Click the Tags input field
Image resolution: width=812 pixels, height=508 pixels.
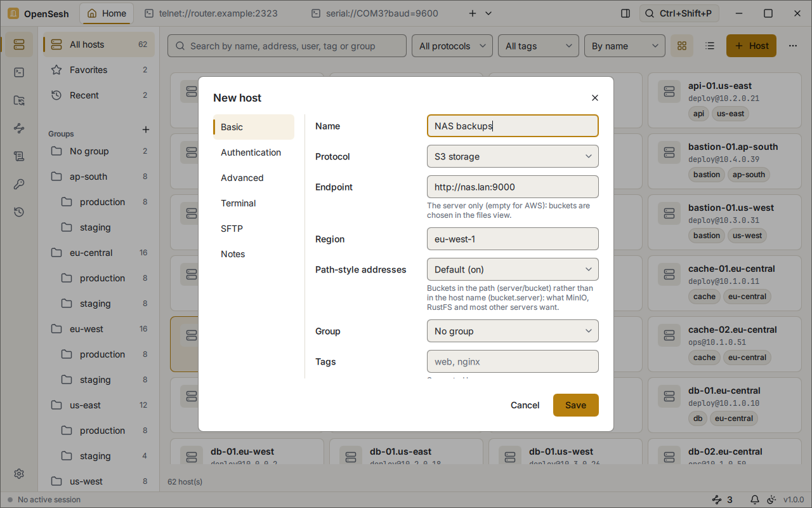513,361
